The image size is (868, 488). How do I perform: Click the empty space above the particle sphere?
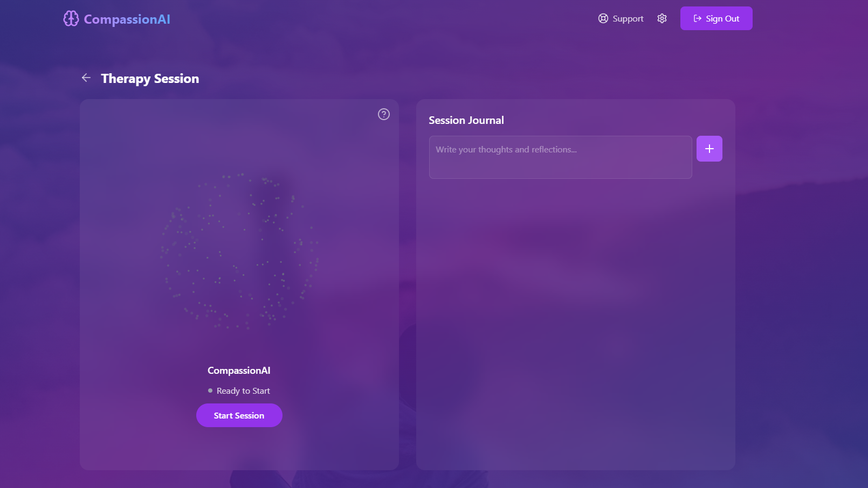tap(239, 140)
